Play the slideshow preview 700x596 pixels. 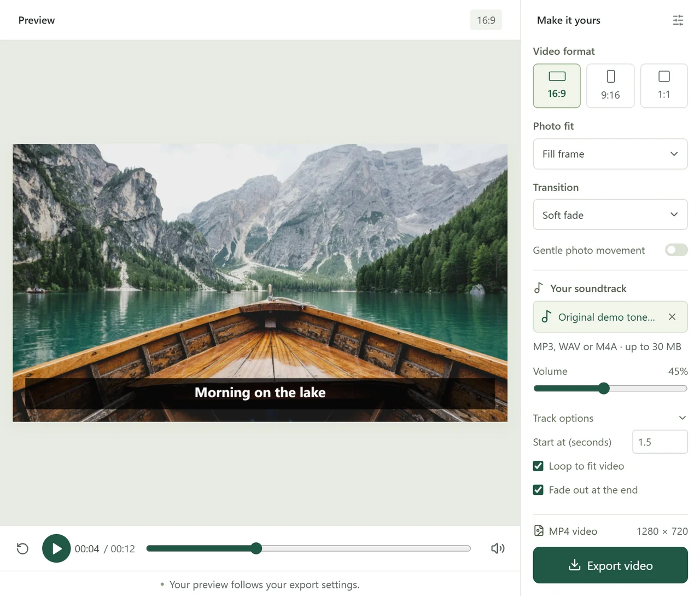(56, 548)
